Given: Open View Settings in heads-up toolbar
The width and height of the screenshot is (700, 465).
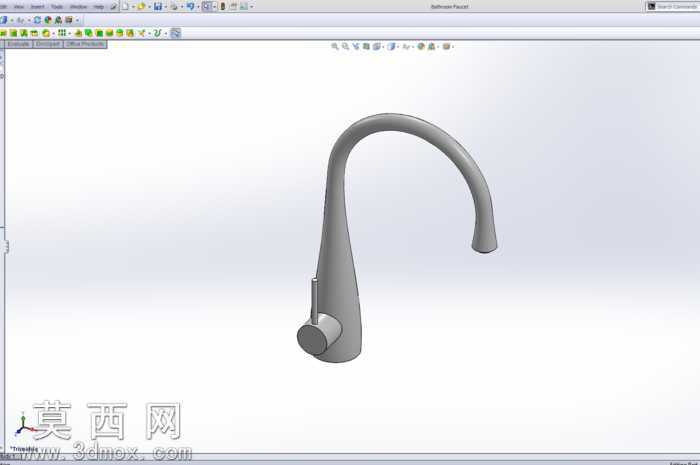Looking at the screenshot, I should coord(446,46).
